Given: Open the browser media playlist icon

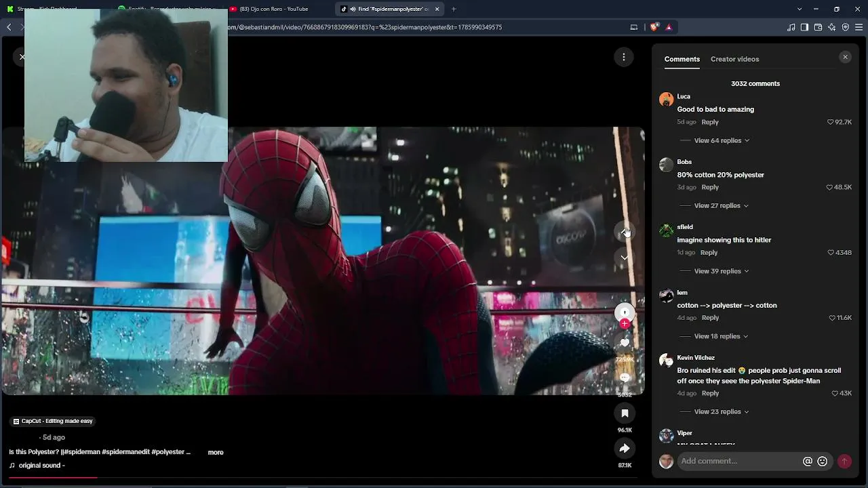Looking at the screenshot, I should (x=791, y=27).
